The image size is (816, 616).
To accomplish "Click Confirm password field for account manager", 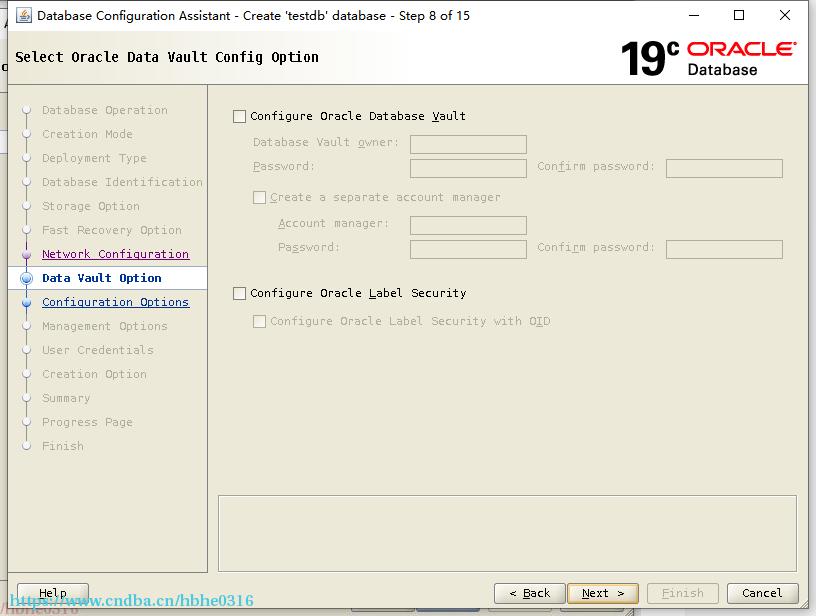I will (724, 249).
